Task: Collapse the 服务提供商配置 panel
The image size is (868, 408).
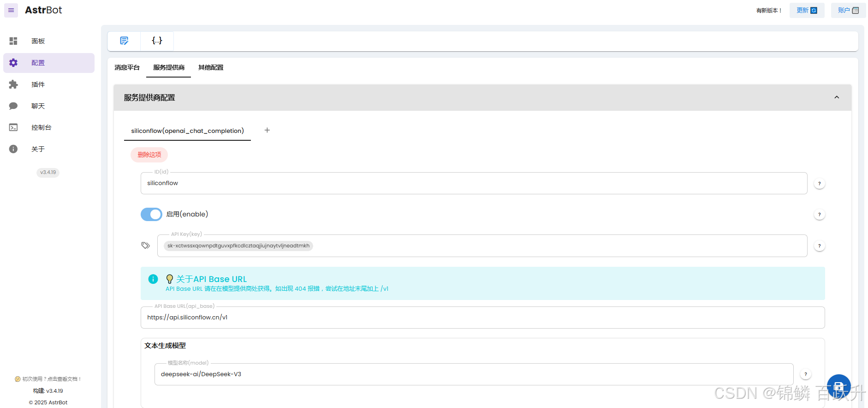Action: click(x=837, y=97)
